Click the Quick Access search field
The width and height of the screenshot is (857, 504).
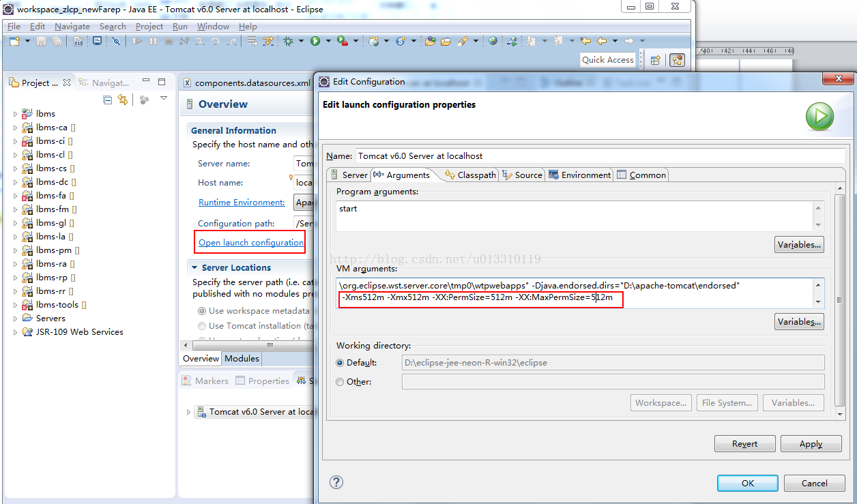(x=608, y=60)
